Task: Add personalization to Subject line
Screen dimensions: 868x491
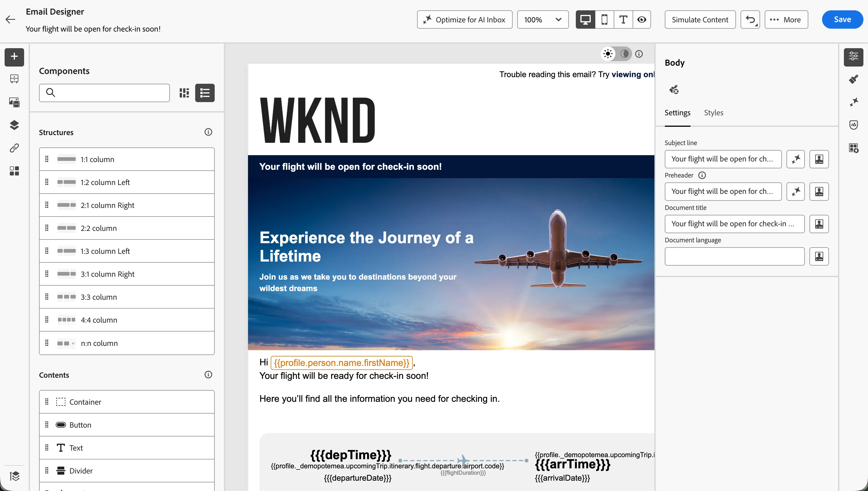Action: coord(819,159)
